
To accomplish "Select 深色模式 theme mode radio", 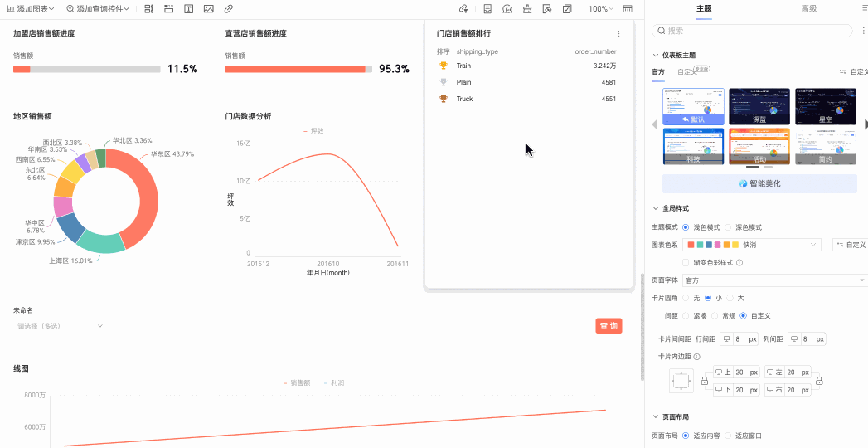I will click(728, 227).
